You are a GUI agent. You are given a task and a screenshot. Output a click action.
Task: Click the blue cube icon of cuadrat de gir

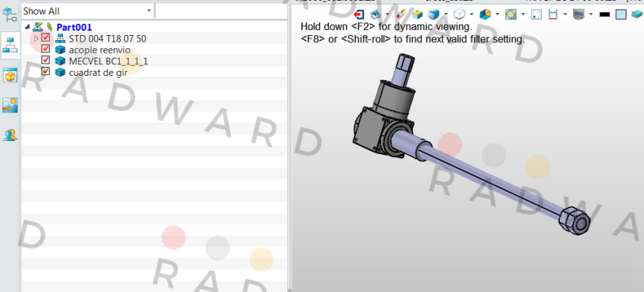pos(60,72)
